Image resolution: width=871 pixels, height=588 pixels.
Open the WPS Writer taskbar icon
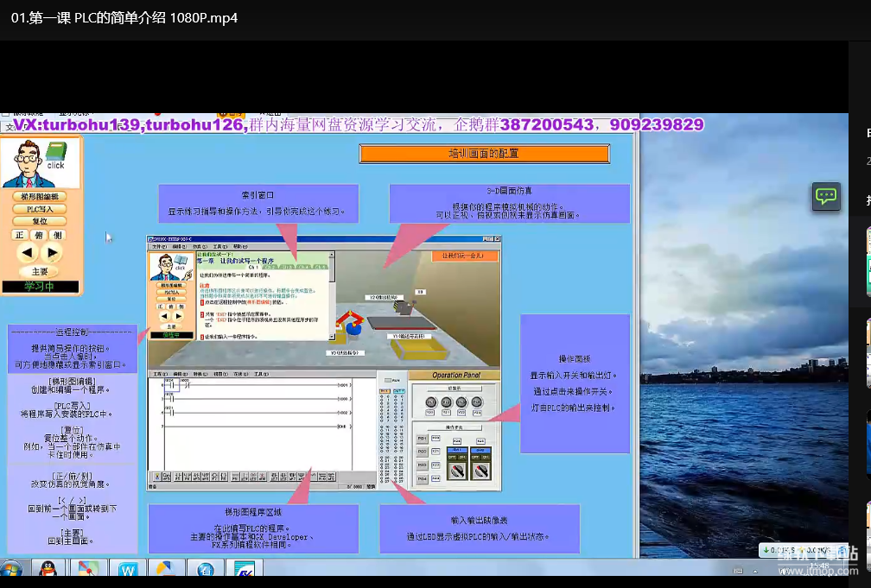[128, 569]
